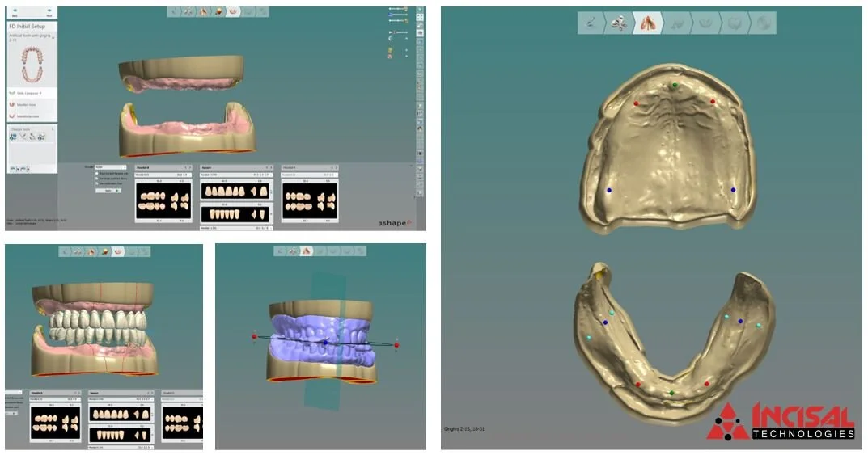Viewport: 868px width, 455px height.
Task: Open the mode dropdown in FD Initial Setup
Action: 110,167
